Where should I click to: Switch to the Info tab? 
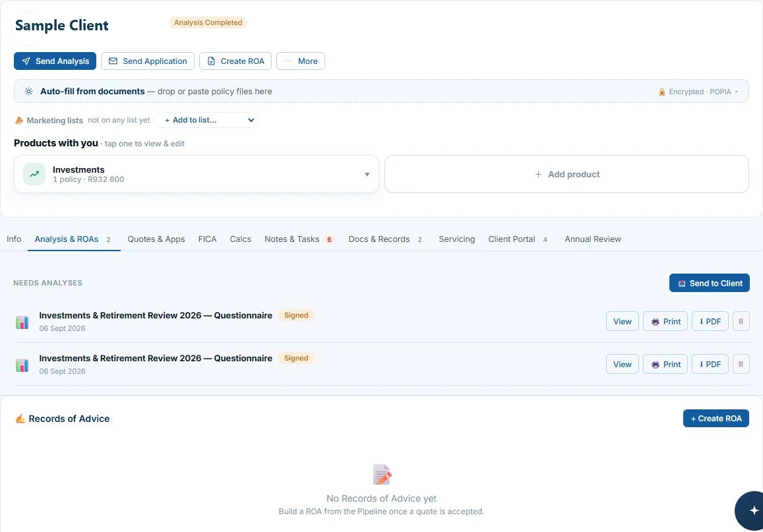tap(14, 239)
